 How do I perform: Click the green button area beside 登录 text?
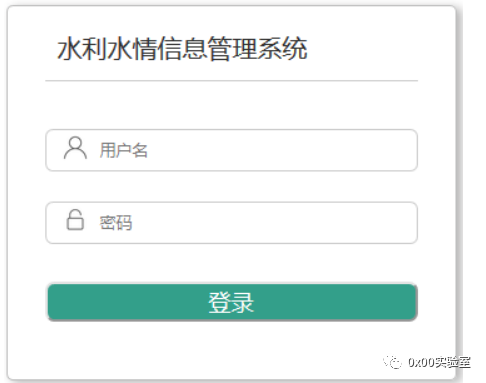tap(333, 302)
